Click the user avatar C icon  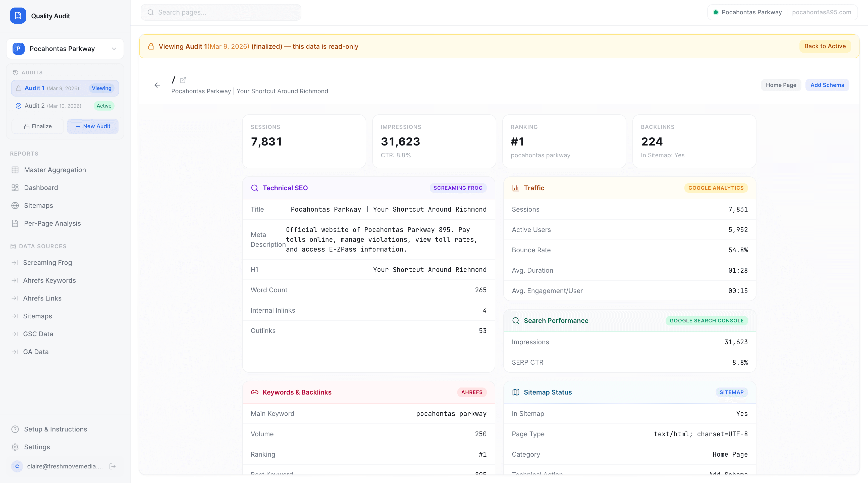(x=17, y=466)
